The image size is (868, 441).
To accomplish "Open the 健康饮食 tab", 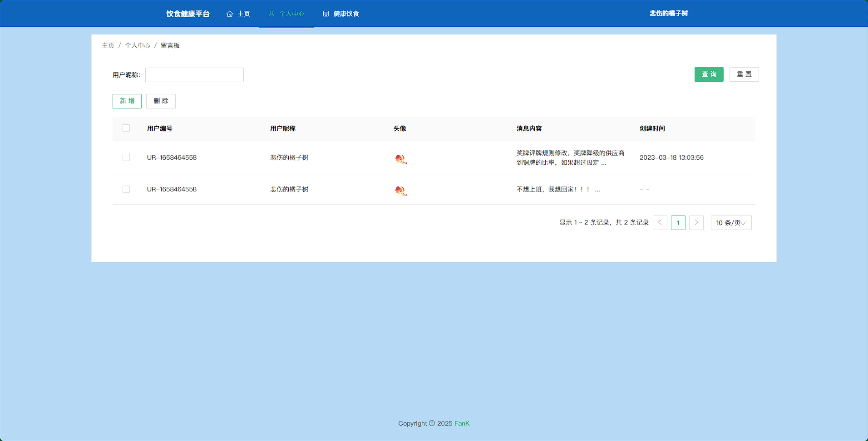I will (346, 14).
